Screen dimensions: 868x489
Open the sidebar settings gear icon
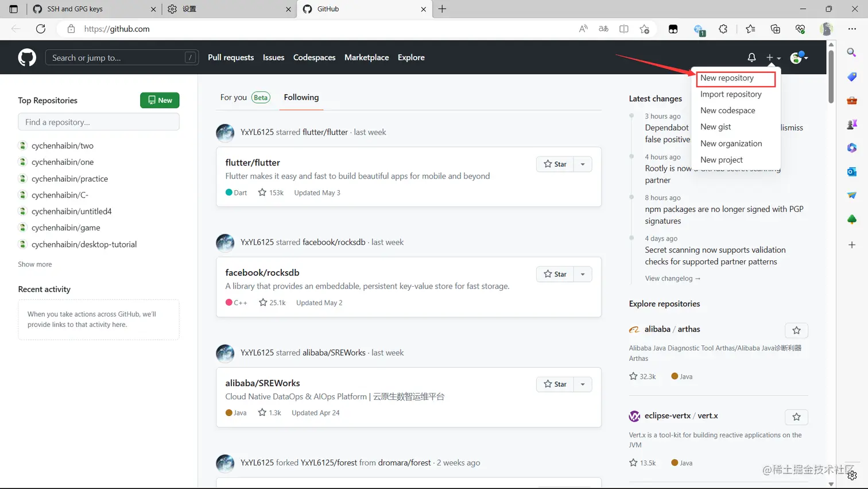click(x=852, y=475)
